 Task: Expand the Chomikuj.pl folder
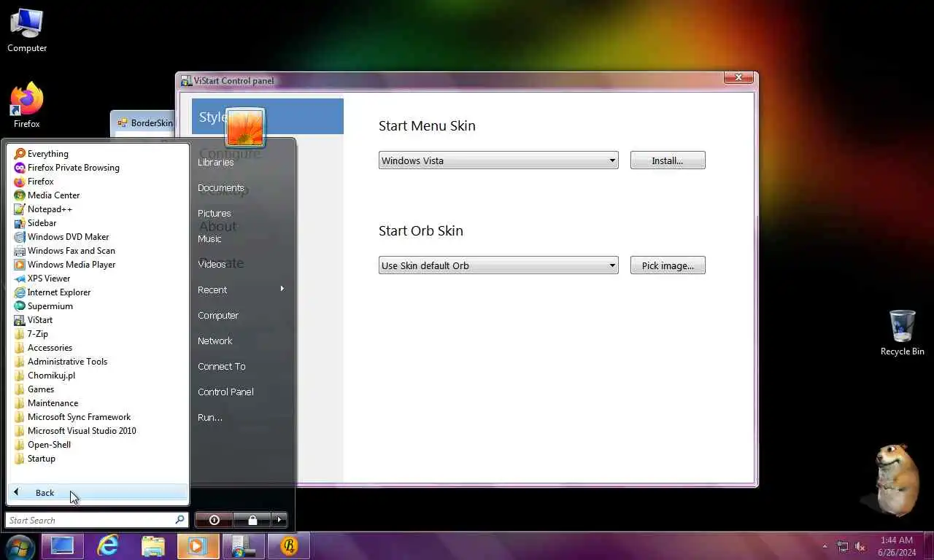click(x=45, y=376)
